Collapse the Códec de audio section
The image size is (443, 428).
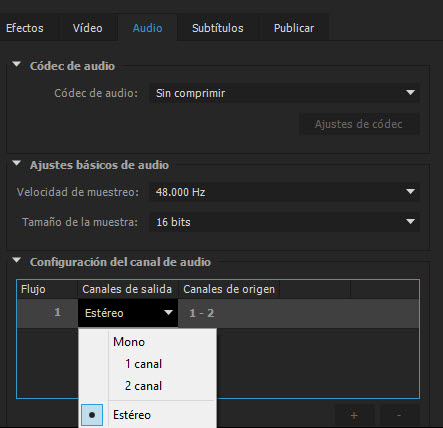[16, 64]
